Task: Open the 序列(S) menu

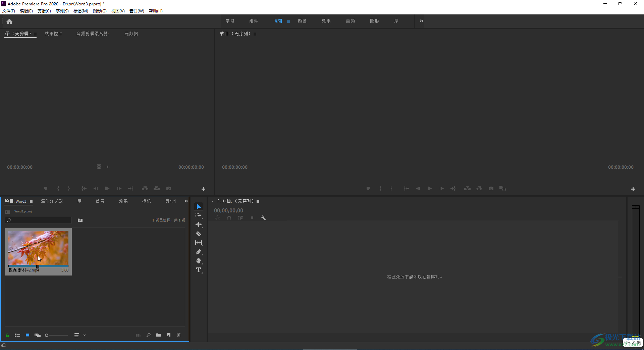Action: click(x=62, y=11)
